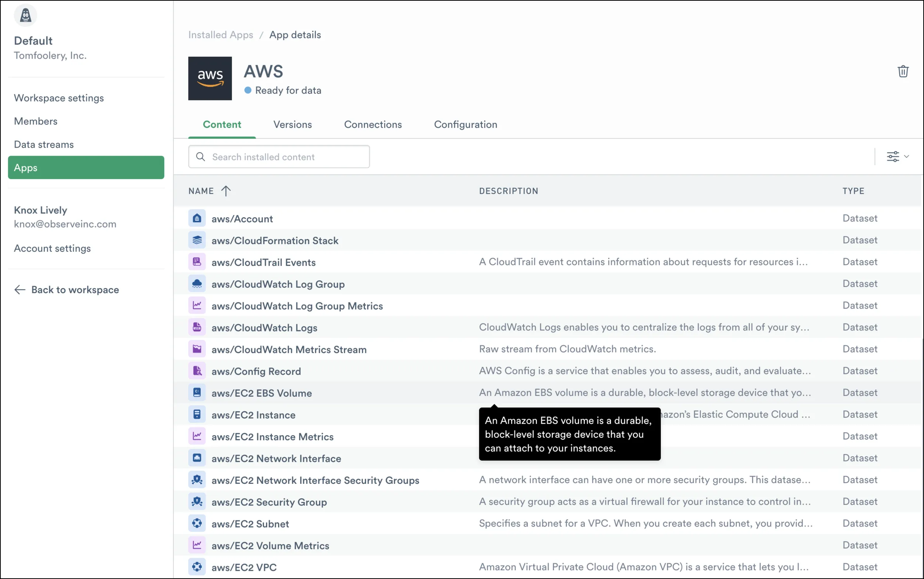Click the aws/CloudFormation Stack icon
Screen dimensions: 924x579
197,240
